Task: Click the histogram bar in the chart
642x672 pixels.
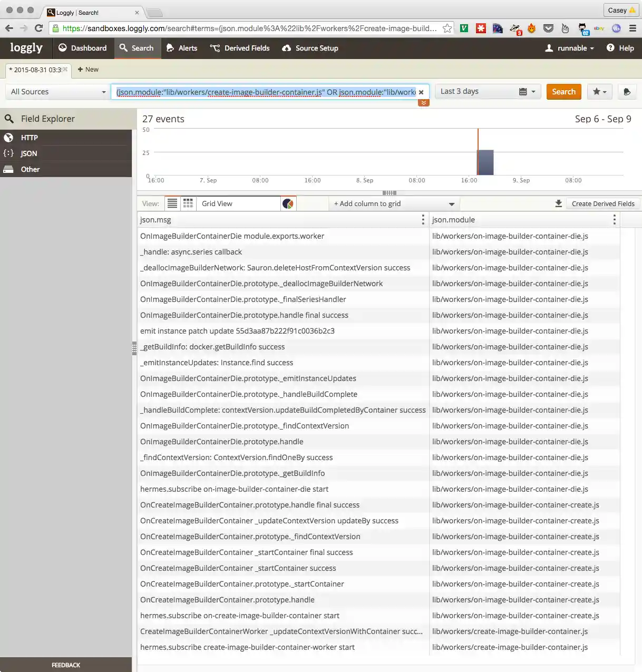Action: (485, 162)
